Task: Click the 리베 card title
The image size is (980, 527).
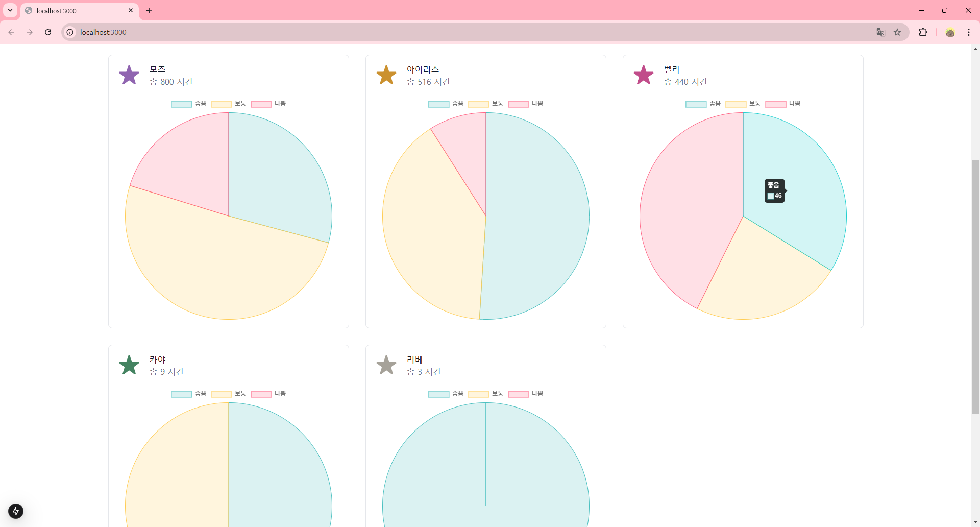Action: 414,359
